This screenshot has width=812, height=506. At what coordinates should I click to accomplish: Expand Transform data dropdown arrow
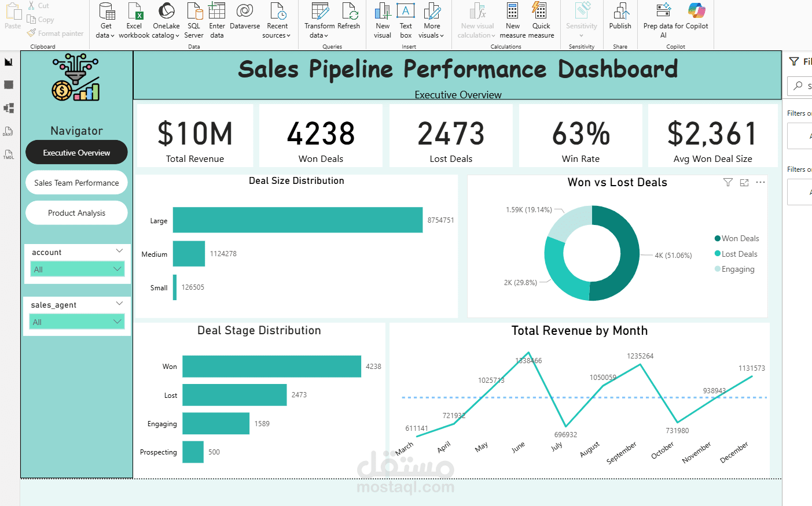pos(326,36)
